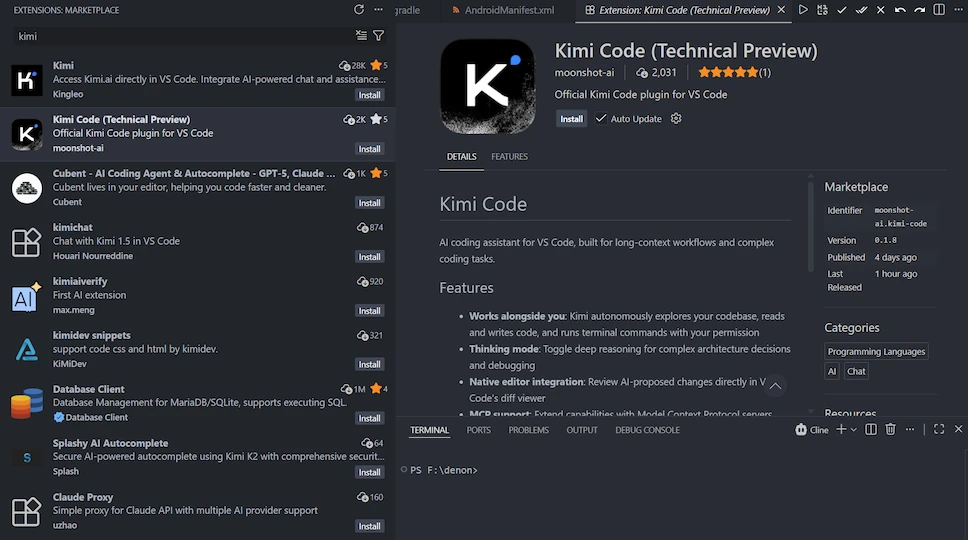The height and width of the screenshot is (540, 968).
Task: Click the single checkmark accept icon
Action: 841,10
